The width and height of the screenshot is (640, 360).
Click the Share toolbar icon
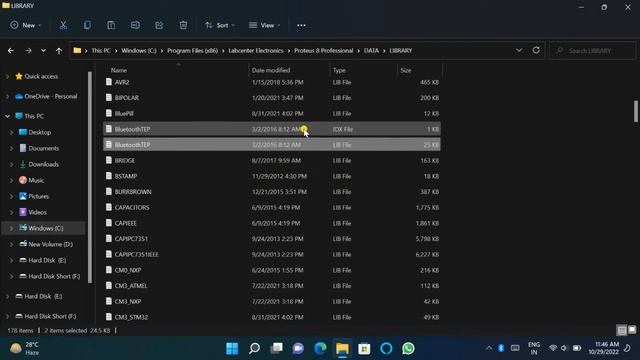[x=159, y=25]
